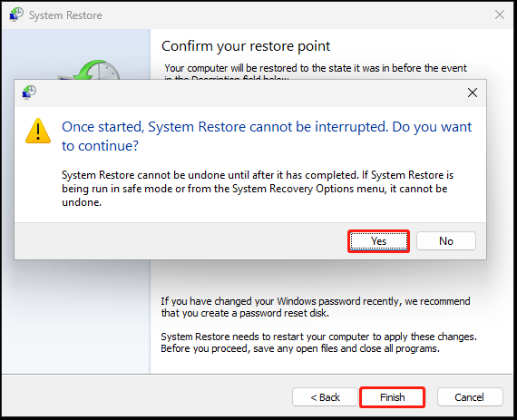Click the yellow warning triangle icon
Screen dimensions: 517x420
[x=38, y=131]
